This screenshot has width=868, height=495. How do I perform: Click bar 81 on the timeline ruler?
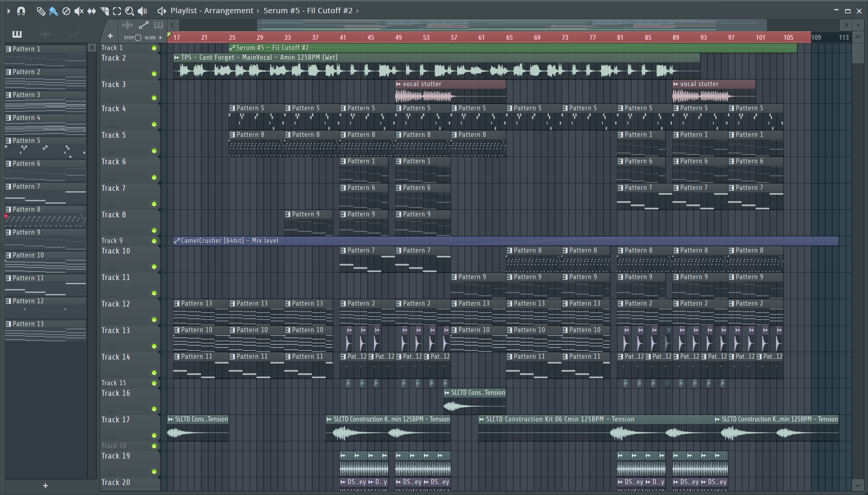[620, 37]
